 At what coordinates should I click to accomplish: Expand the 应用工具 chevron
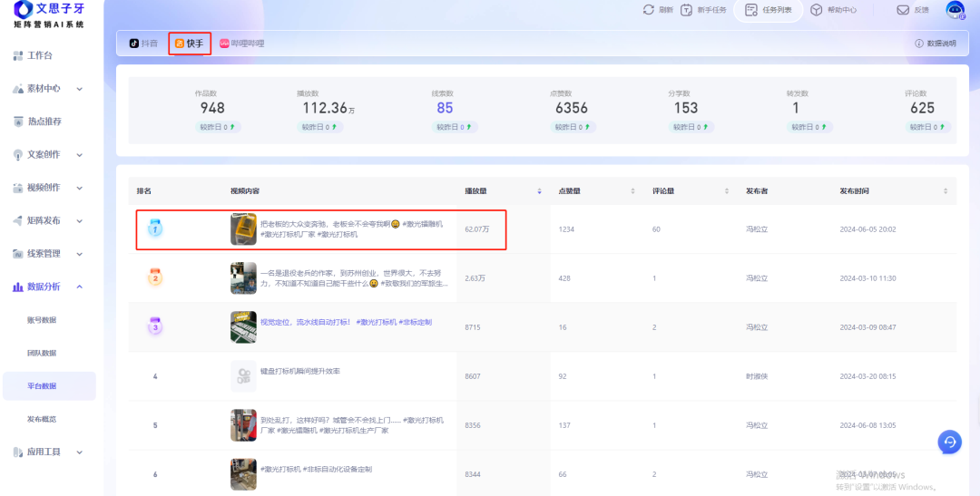click(79, 452)
